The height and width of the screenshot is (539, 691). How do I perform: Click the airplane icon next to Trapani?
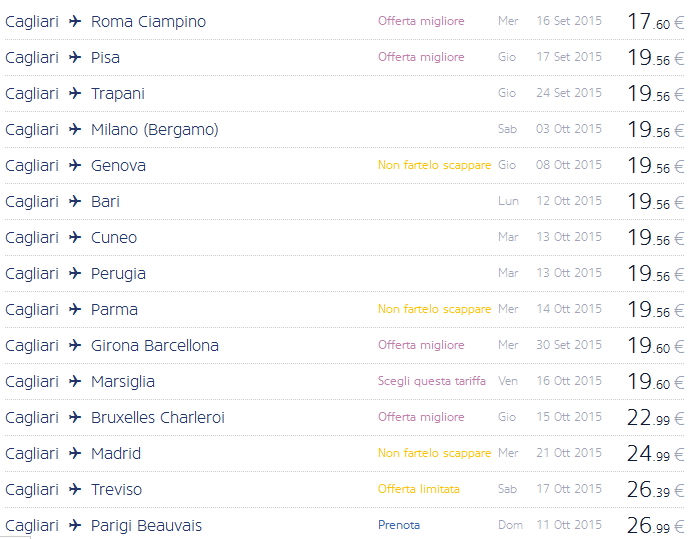point(75,93)
